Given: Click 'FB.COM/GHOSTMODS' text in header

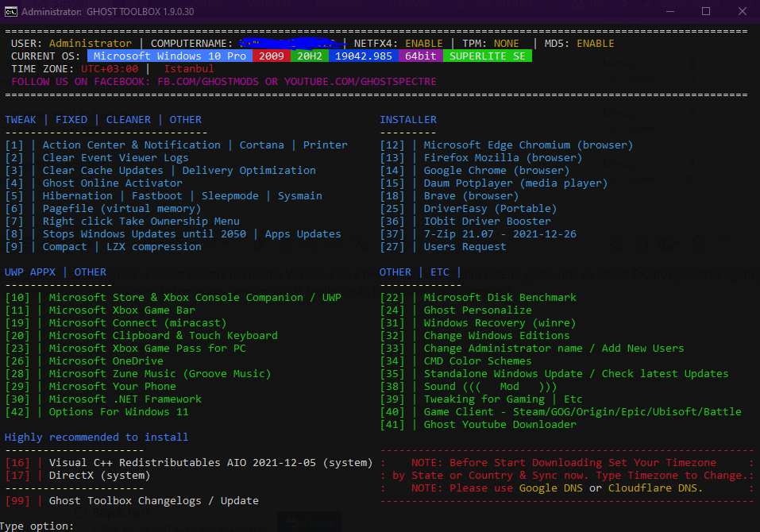Looking at the screenshot, I should tap(208, 82).
